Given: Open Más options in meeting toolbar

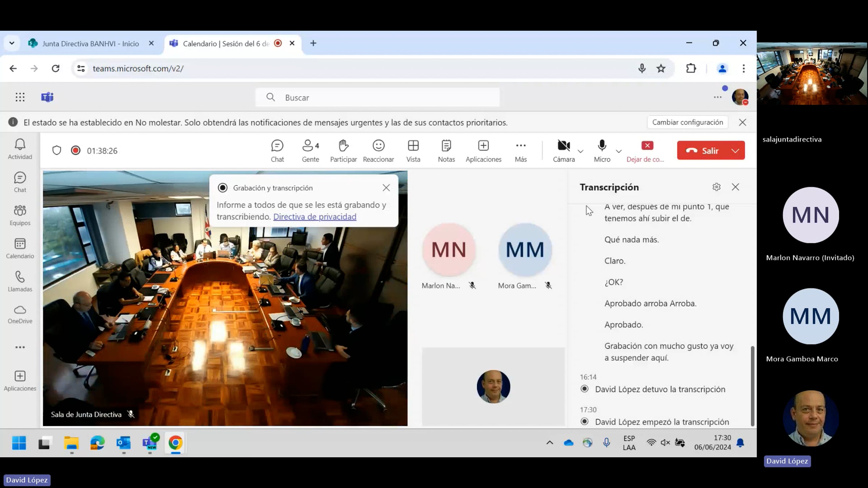Looking at the screenshot, I should click(x=520, y=151).
